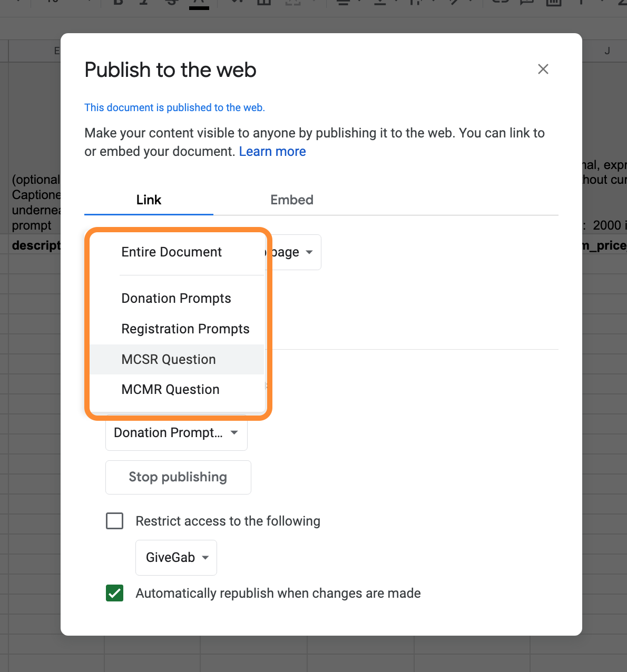The width and height of the screenshot is (627, 672).
Task: Switch to the Embed tab
Action: coord(292,200)
